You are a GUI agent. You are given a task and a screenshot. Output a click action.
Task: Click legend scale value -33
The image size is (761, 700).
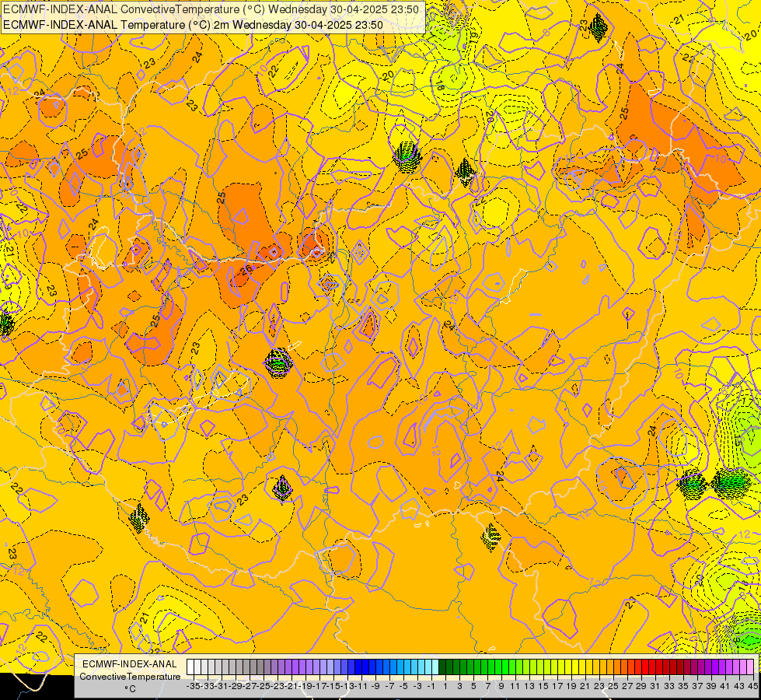(208, 687)
